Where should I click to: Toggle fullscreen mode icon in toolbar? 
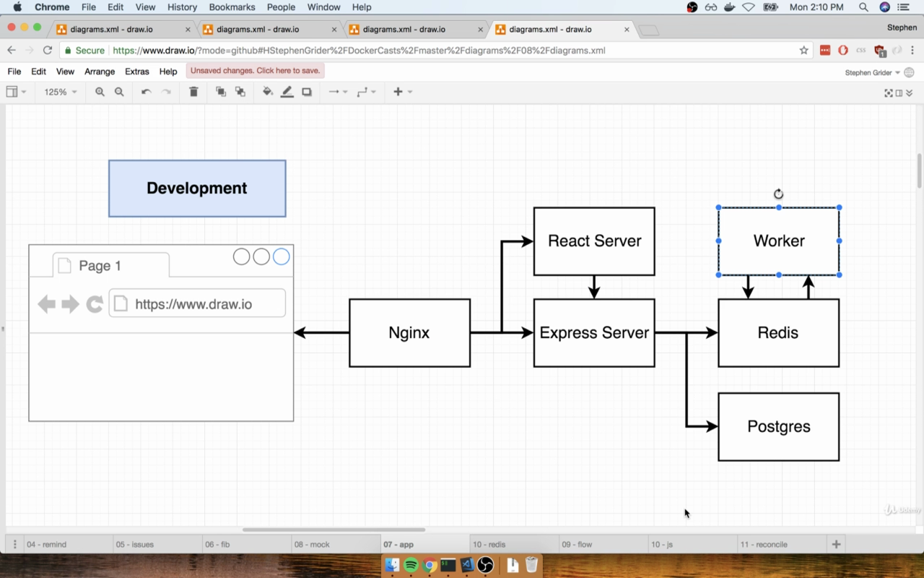click(x=889, y=92)
